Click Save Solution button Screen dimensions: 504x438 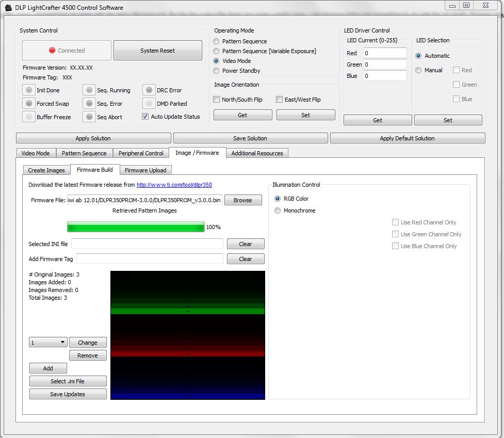(250, 138)
